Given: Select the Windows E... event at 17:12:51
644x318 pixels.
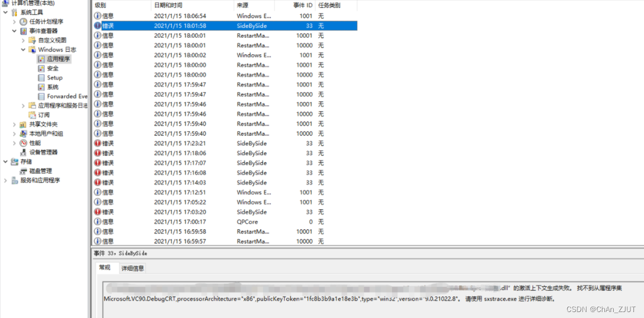Looking at the screenshot, I should (224, 192).
